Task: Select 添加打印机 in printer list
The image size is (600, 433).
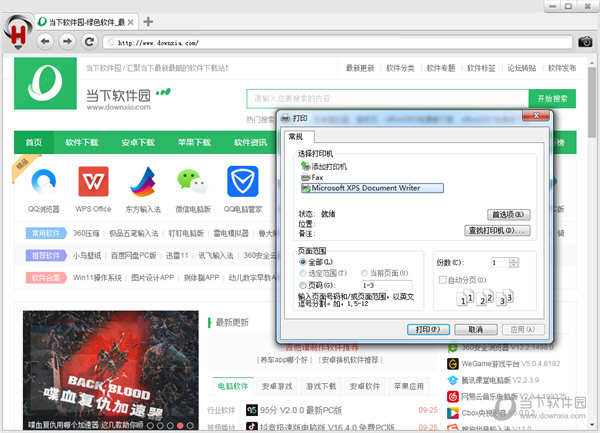Action: click(324, 166)
